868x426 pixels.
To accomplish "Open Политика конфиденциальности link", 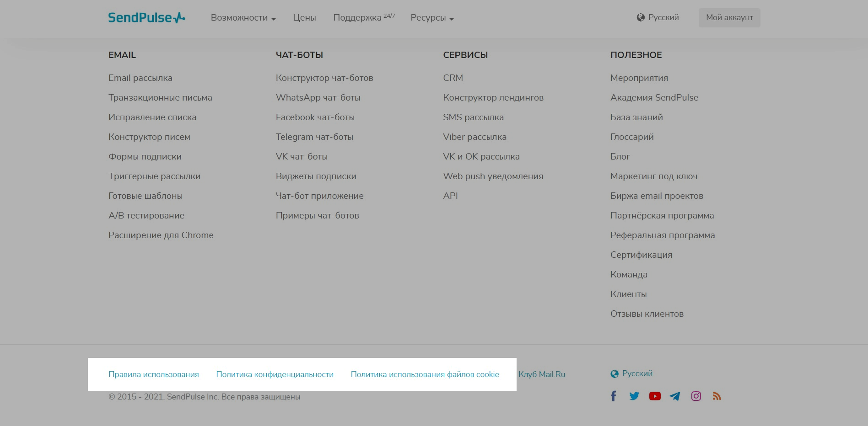I will coord(275,374).
